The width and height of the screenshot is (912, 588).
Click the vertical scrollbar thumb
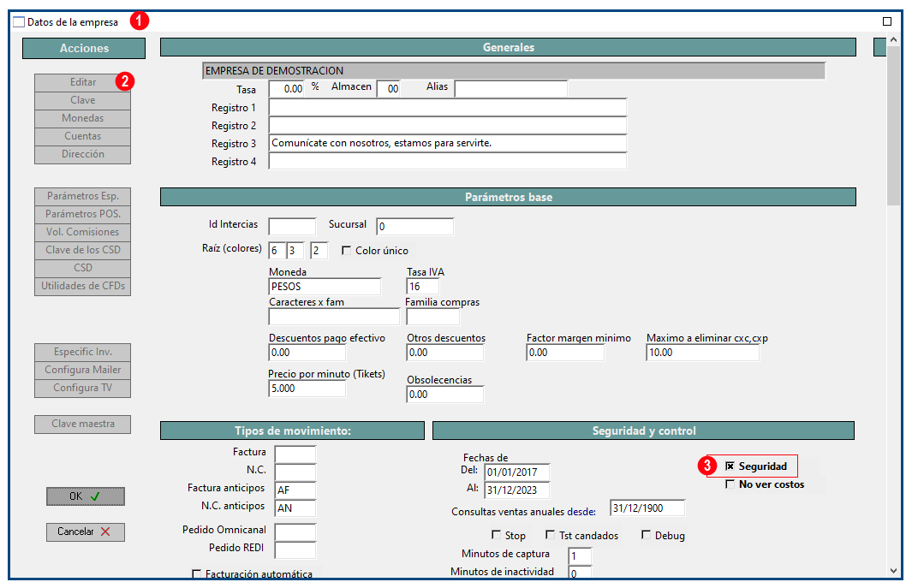[x=893, y=125]
